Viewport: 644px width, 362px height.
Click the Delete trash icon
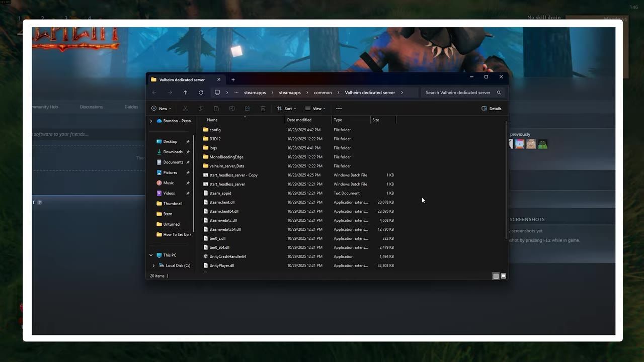coord(263,109)
